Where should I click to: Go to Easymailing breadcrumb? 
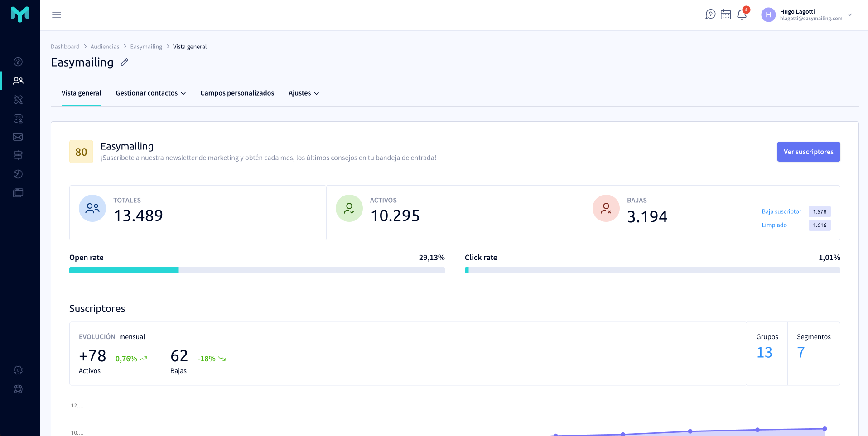click(x=146, y=47)
